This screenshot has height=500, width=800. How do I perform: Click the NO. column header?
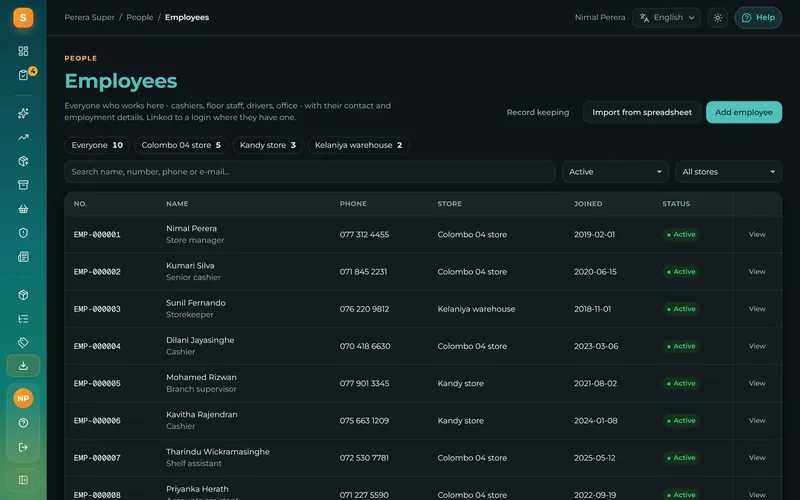tap(80, 204)
